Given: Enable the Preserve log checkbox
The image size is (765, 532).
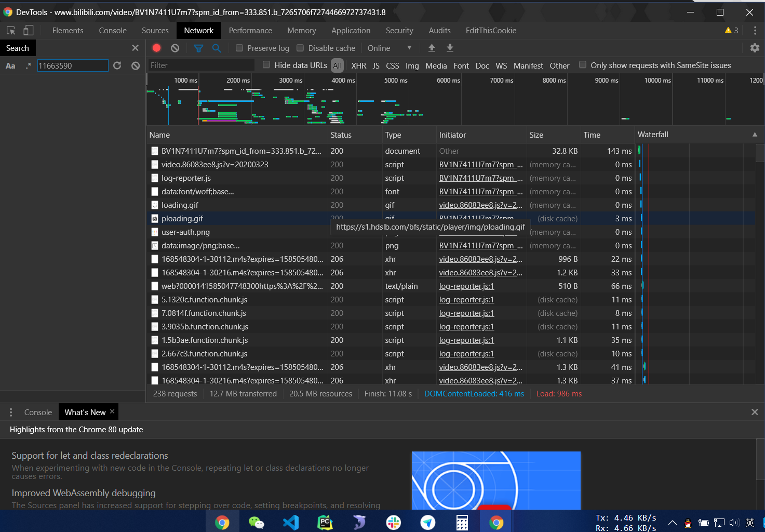Looking at the screenshot, I should coord(239,48).
